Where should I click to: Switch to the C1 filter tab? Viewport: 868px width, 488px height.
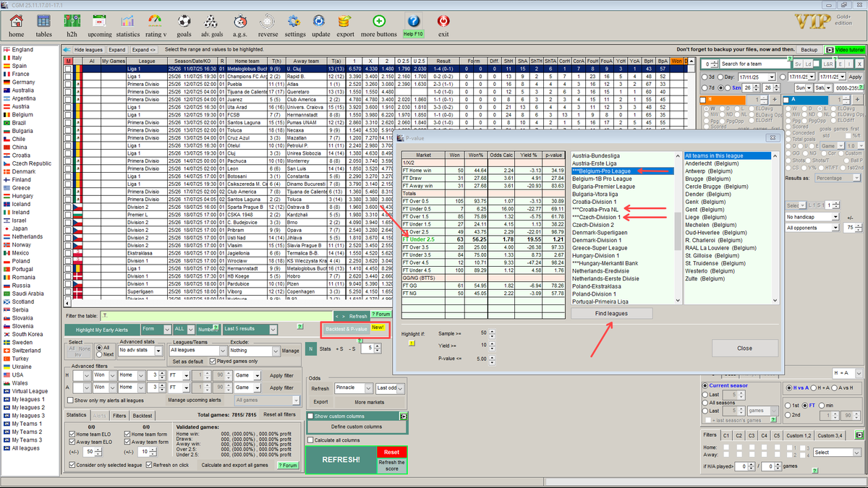(726, 435)
